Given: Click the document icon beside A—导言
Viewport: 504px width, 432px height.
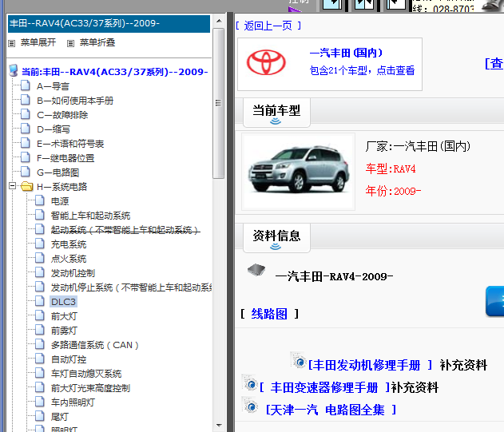Looking at the screenshot, I should 26,85.
